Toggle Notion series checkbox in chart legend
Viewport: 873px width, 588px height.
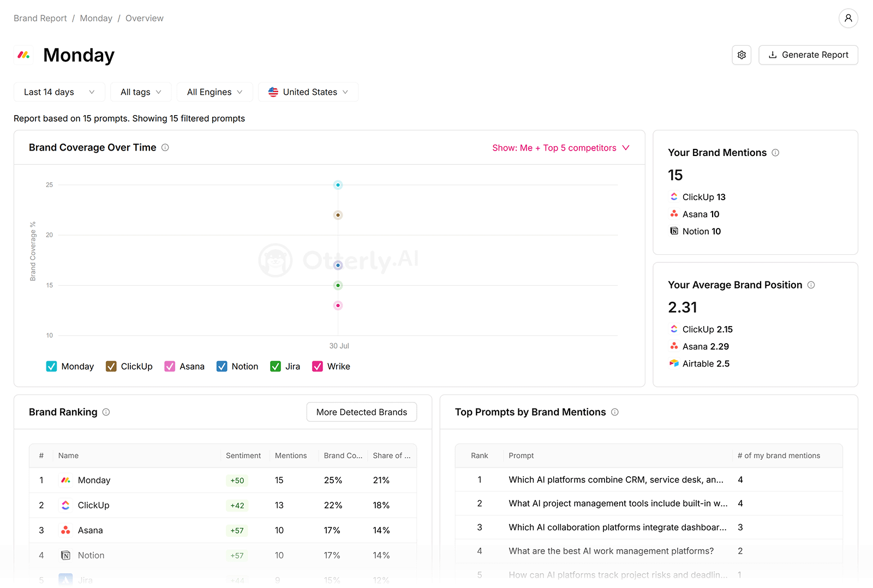pos(222,367)
